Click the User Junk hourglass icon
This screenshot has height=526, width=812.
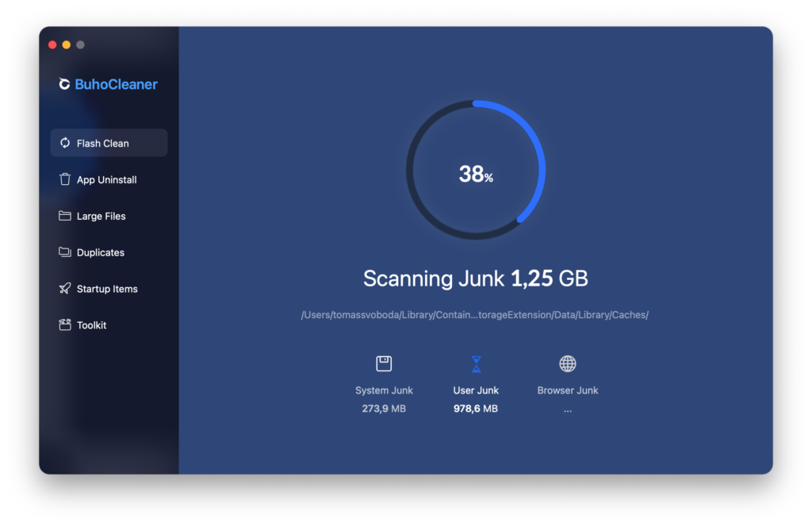coord(476,364)
